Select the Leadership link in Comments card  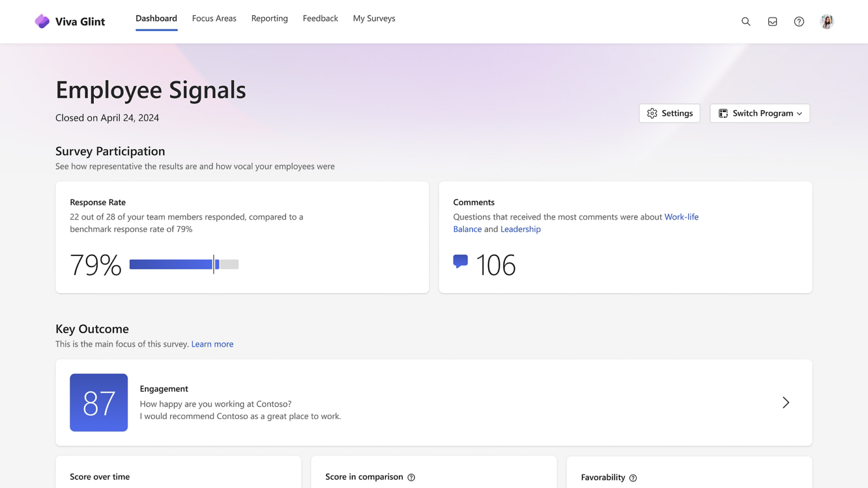click(x=520, y=229)
